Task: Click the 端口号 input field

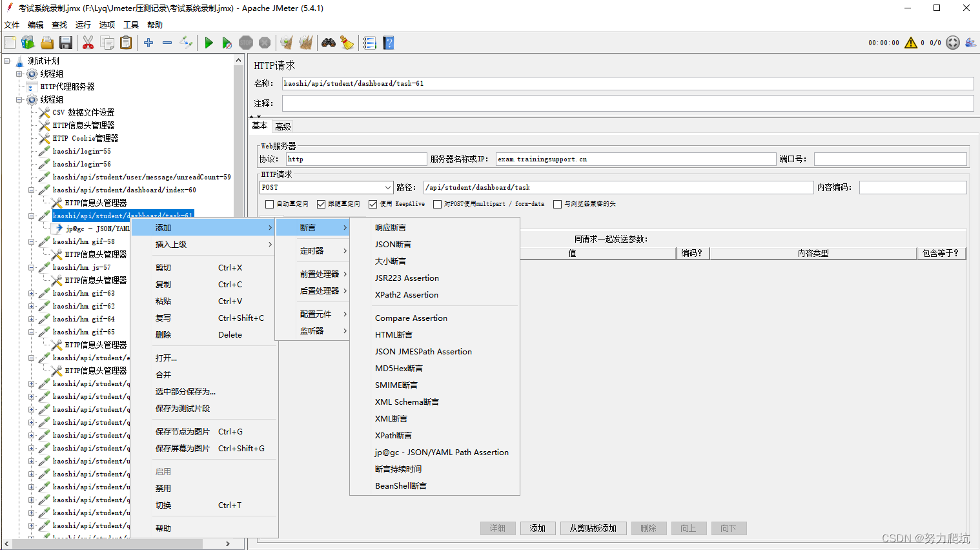Action: (890, 159)
